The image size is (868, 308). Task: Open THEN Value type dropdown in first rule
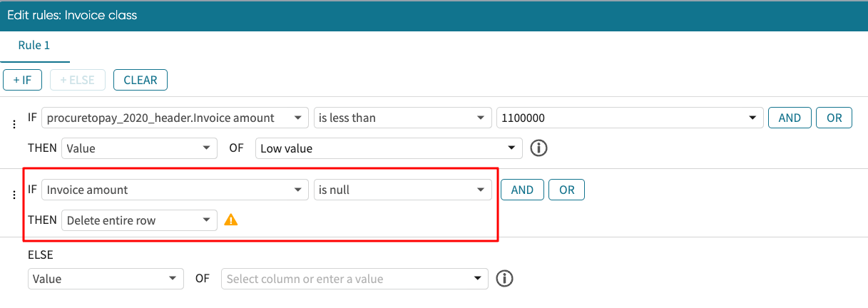[x=139, y=148]
